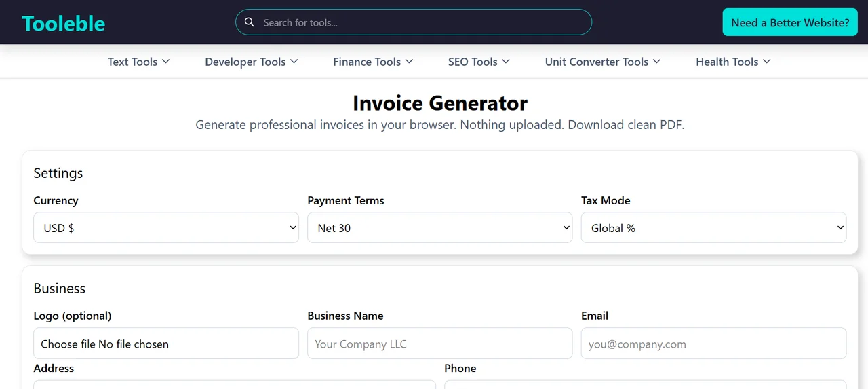Click the Email input field

coord(713,344)
